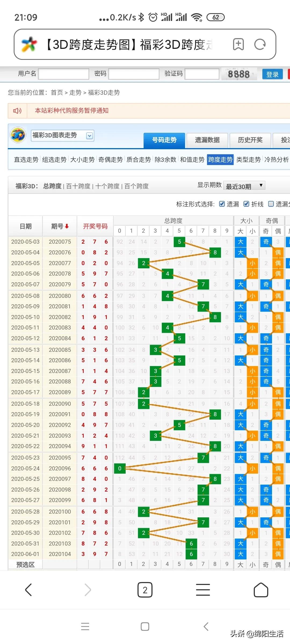Tap the captcha image 8888

pyautogui.click(x=239, y=74)
